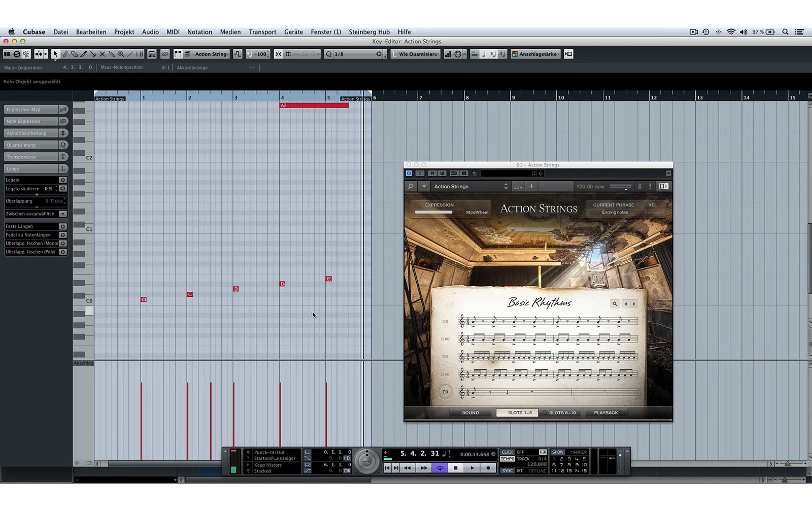The width and height of the screenshot is (812, 511).
Task: Adjust the Expression ModWheel slider
Action: pyautogui.click(x=438, y=212)
